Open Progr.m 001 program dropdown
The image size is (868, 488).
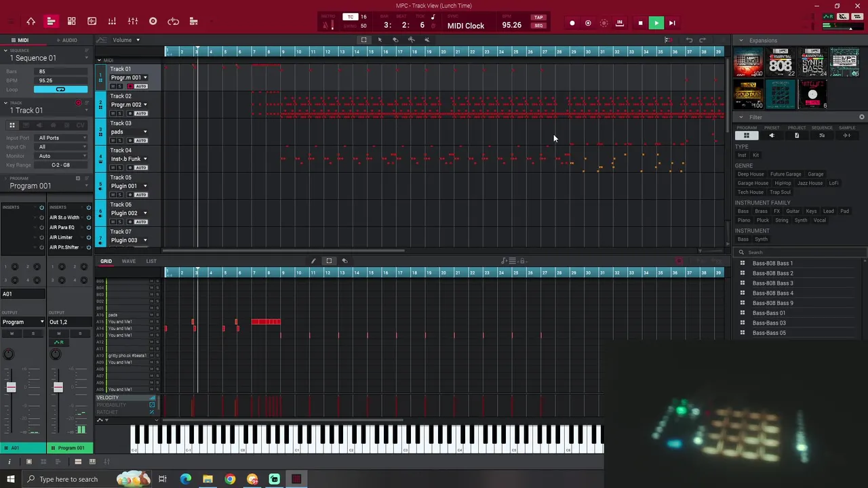(x=129, y=77)
